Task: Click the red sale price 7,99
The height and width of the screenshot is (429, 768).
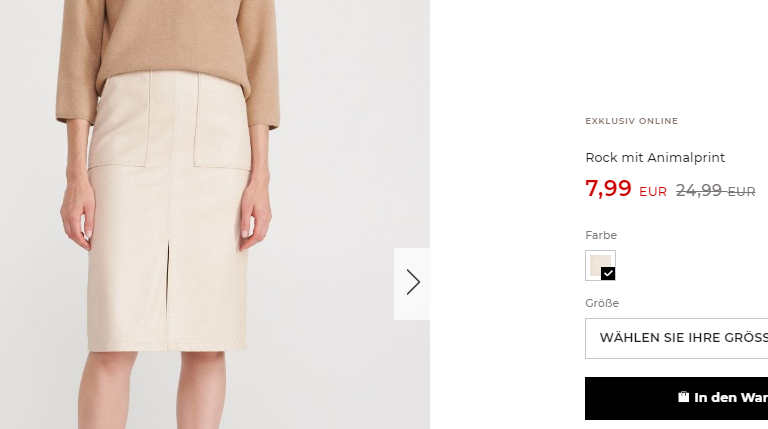Action: pyautogui.click(x=608, y=188)
